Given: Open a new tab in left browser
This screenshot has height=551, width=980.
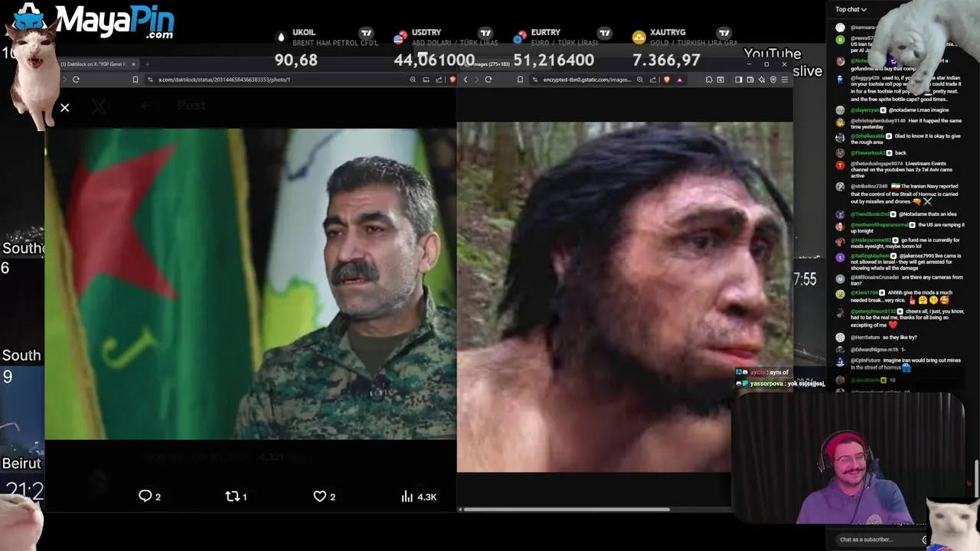Looking at the screenshot, I should (x=148, y=64).
